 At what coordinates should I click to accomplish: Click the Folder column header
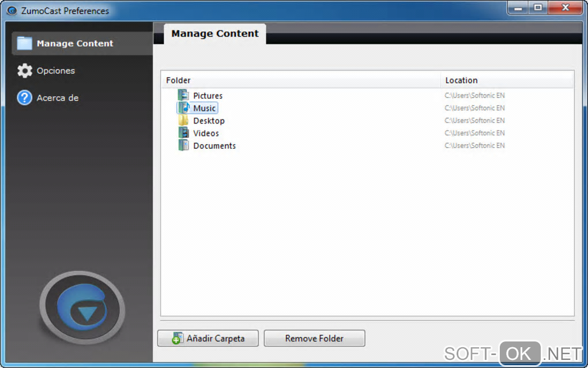[301, 80]
